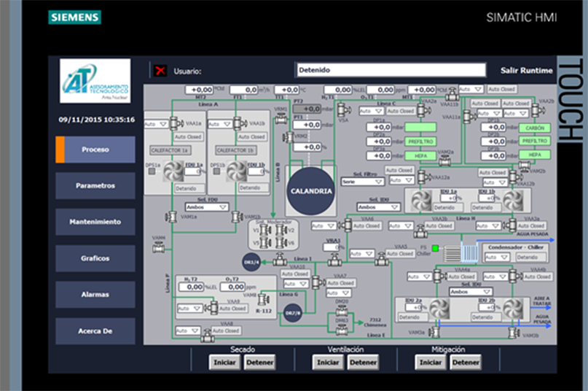Image resolution: width=588 pixels, height=391 pixels.
Task: Click the DR7/8 drain circle
Action: (x=293, y=312)
